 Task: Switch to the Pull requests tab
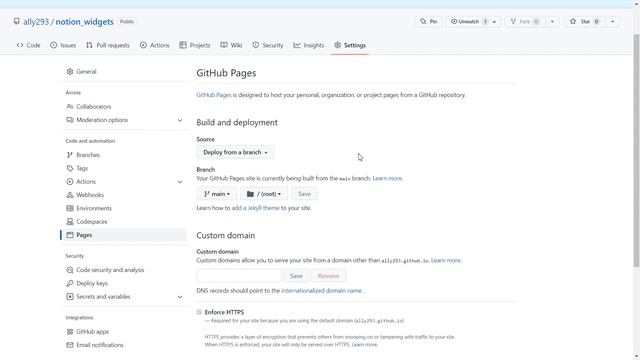108,45
